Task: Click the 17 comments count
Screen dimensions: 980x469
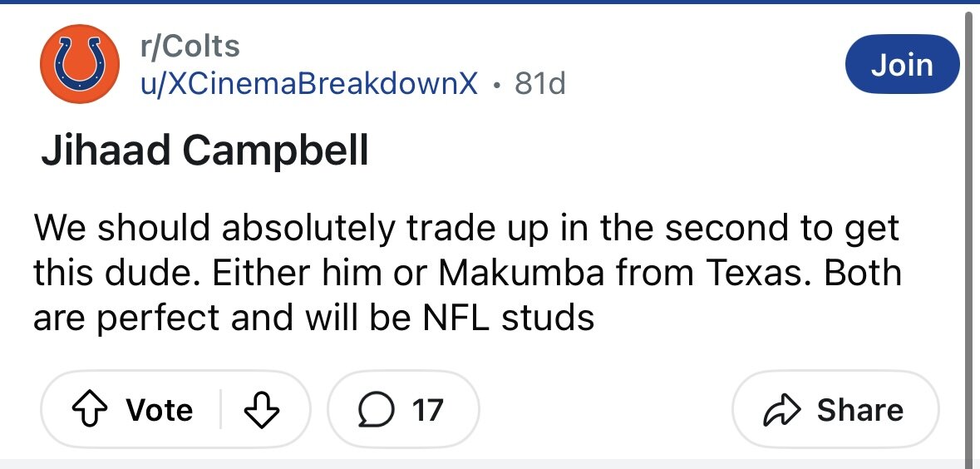Action: (427, 410)
